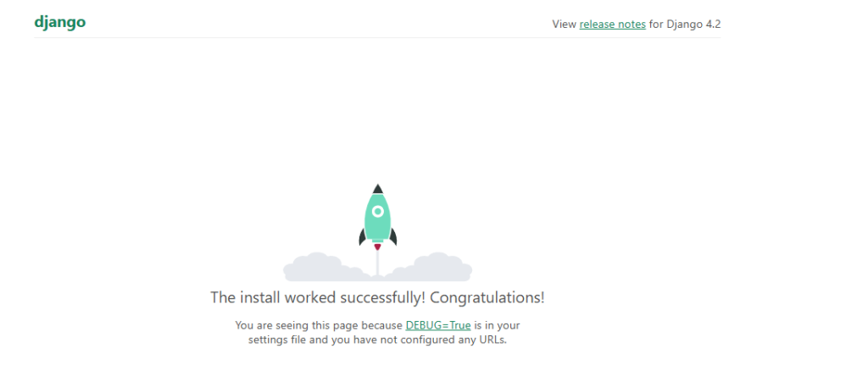Click the white exhaust trail below rocket

tap(377, 264)
